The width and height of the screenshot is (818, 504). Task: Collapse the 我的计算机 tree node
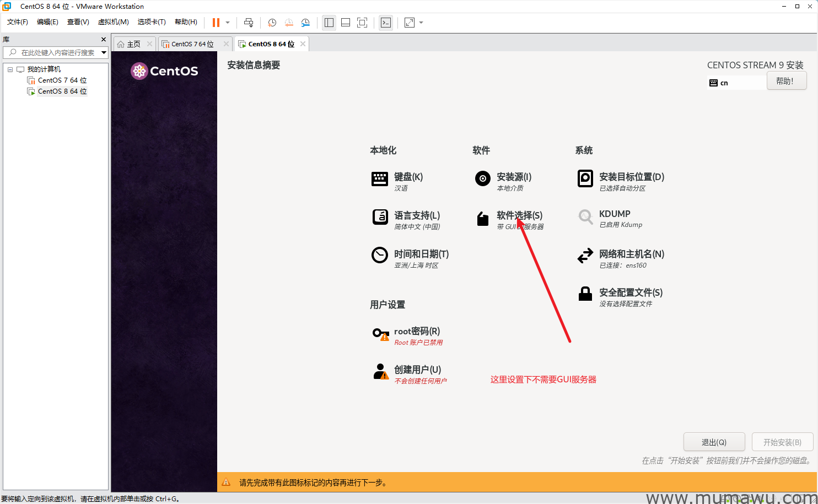pos(9,68)
